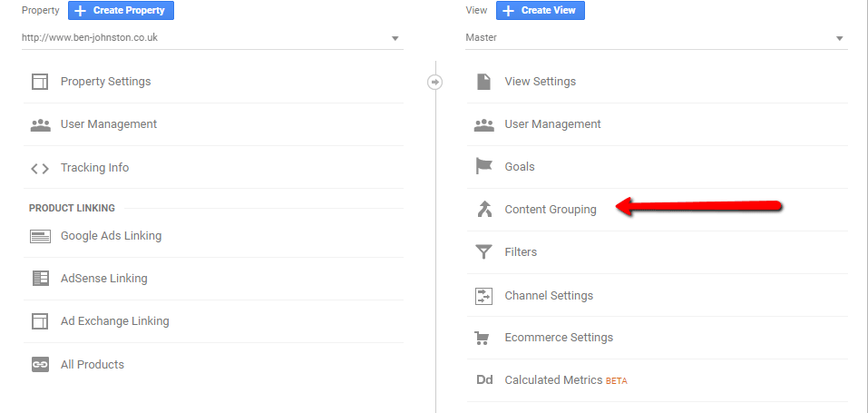This screenshot has width=868, height=413.
Task: Open View Settings menu item
Action: (x=657, y=82)
